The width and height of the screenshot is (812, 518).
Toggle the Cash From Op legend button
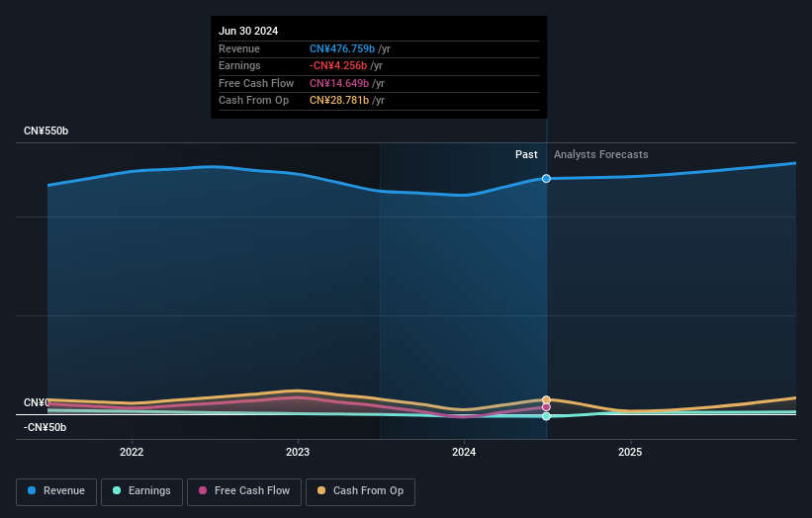click(x=360, y=491)
